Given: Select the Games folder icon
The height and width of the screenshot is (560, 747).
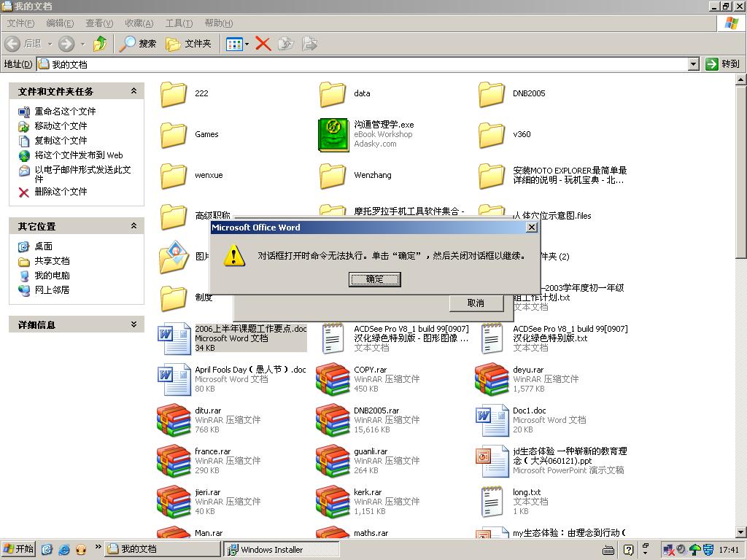Looking at the screenshot, I should point(174,135).
